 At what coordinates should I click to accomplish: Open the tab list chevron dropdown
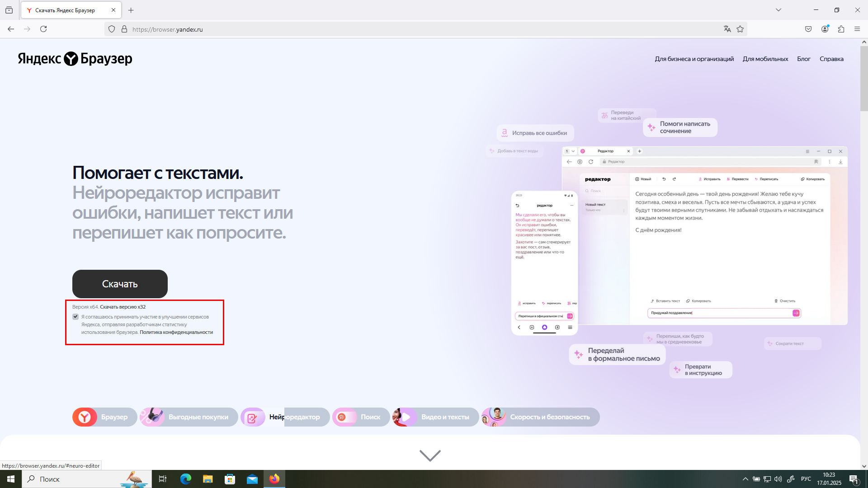777,9
